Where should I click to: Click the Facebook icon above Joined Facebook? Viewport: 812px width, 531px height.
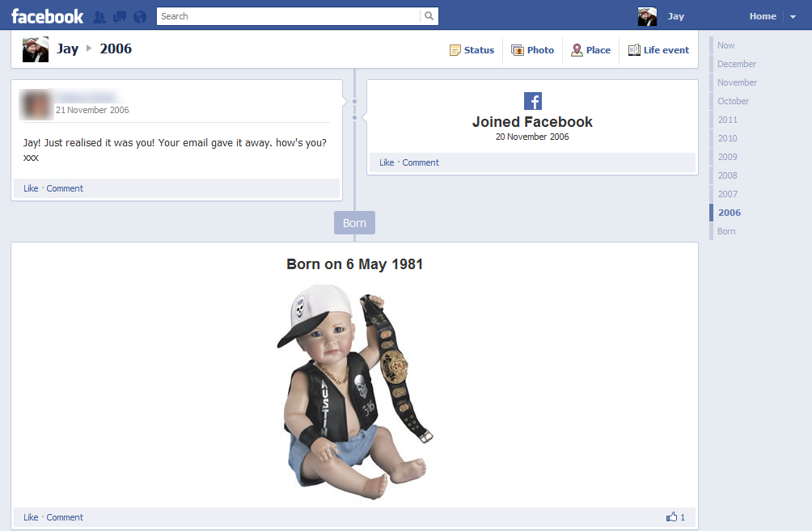[x=532, y=101]
